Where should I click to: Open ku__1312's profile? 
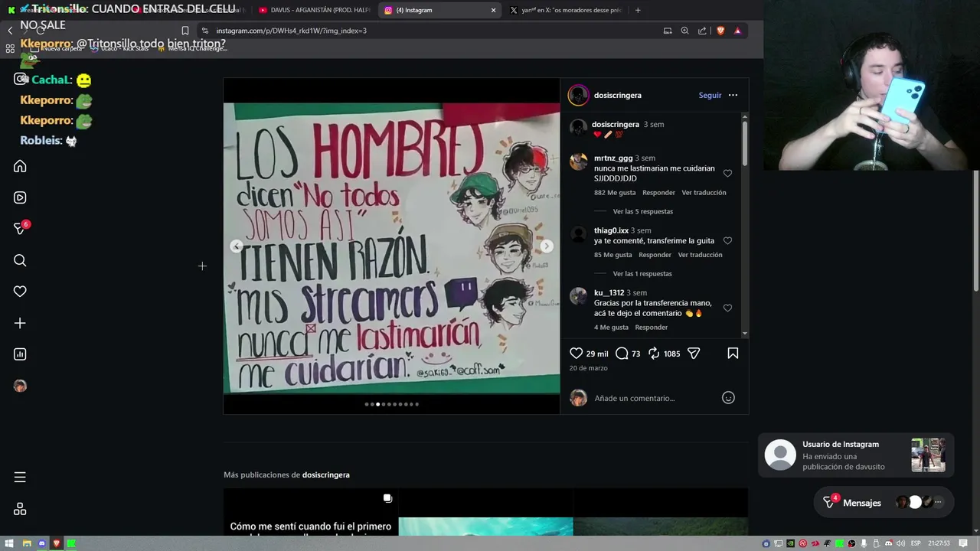[609, 292]
